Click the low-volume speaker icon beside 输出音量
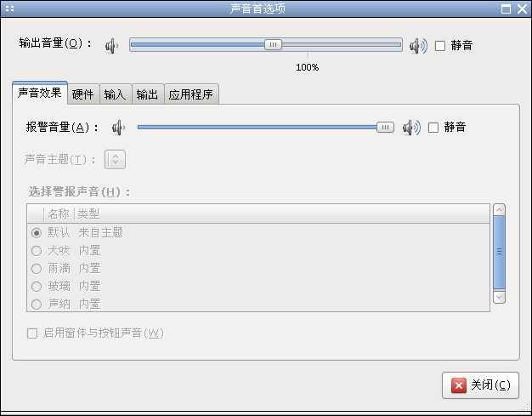532x416 pixels. [x=111, y=45]
